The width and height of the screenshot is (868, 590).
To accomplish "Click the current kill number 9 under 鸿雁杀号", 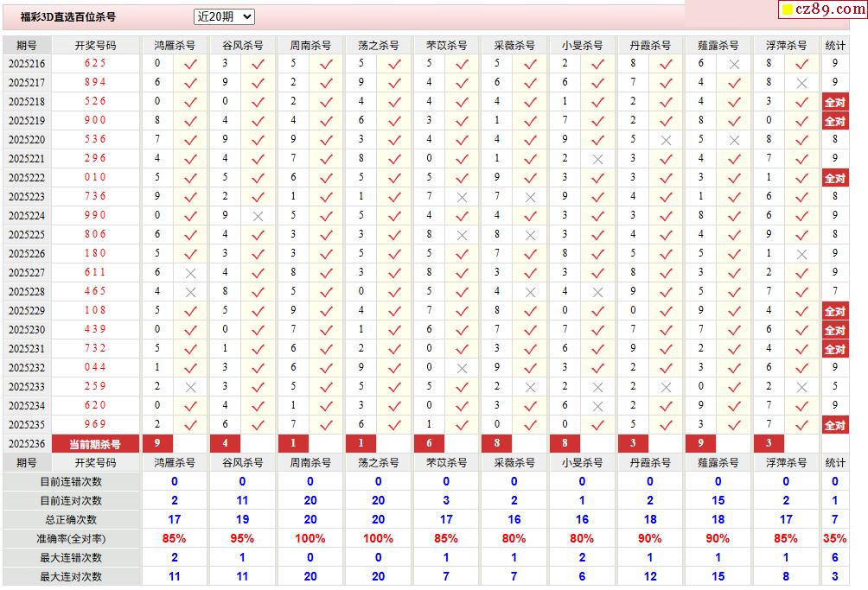I will pyautogui.click(x=157, y=443).
